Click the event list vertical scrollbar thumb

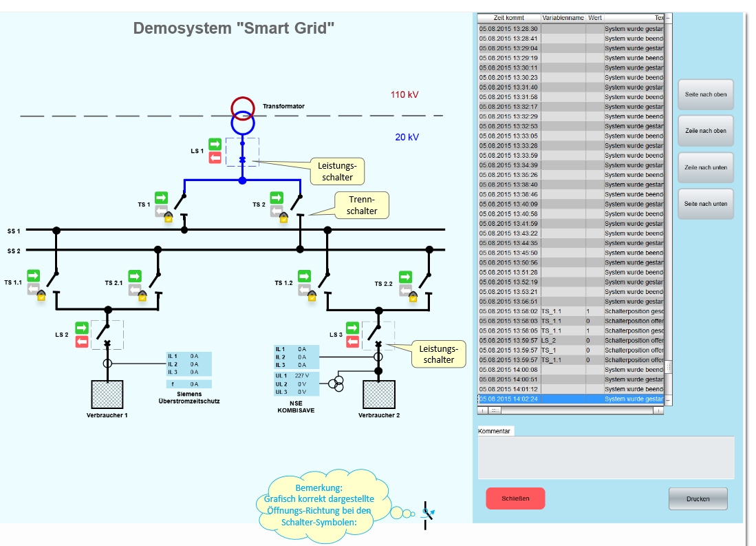coord(668,367)
